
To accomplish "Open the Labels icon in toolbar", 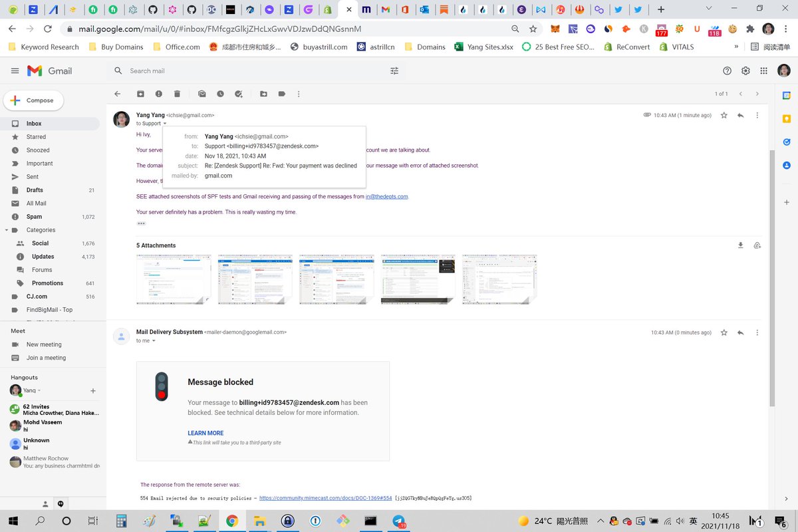I will point(282,94).
